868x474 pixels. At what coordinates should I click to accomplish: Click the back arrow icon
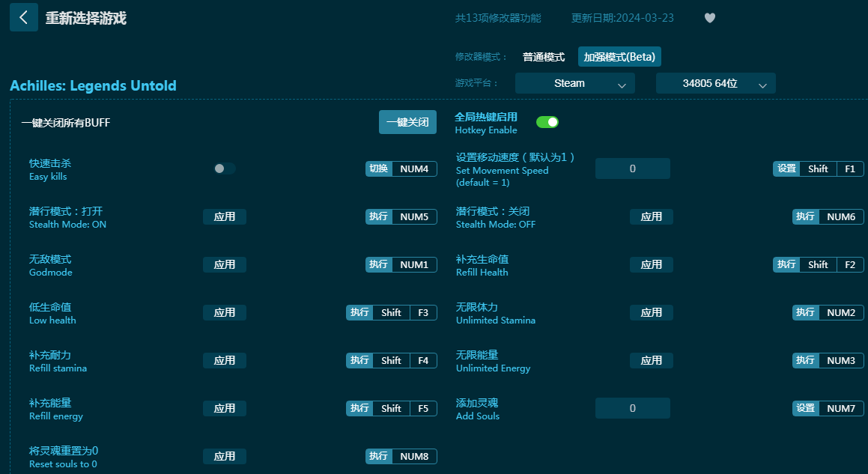[24, 17]
